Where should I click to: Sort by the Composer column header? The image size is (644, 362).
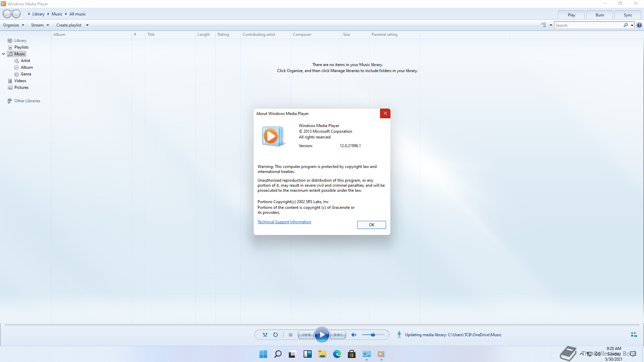coord(316,35)
